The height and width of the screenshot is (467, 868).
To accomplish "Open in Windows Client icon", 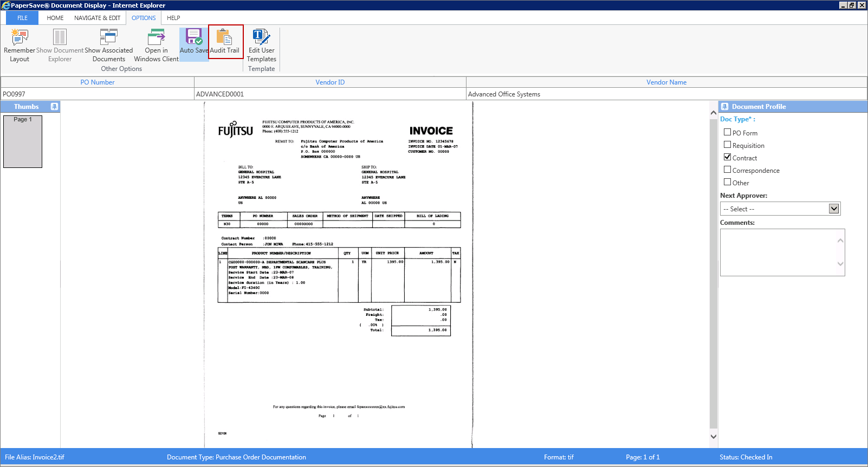I will tap(156, 37).
